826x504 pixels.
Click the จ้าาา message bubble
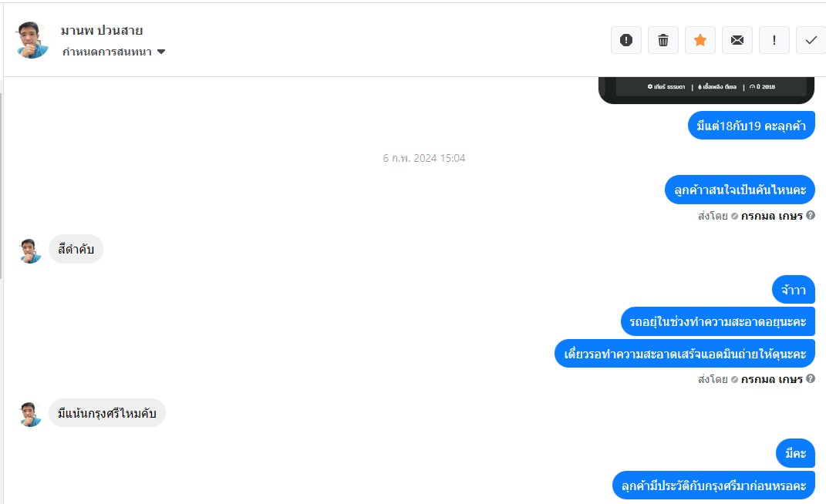click(x=794, y=290)
